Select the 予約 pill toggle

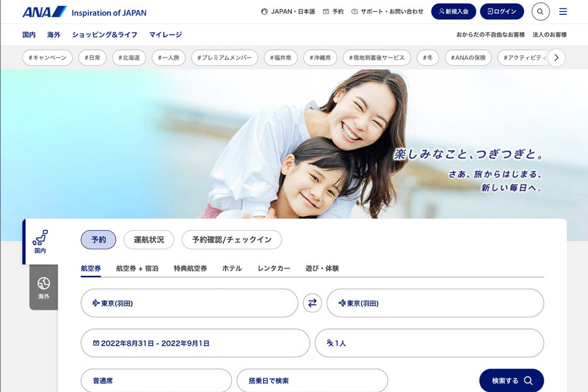tap(98, 239)
